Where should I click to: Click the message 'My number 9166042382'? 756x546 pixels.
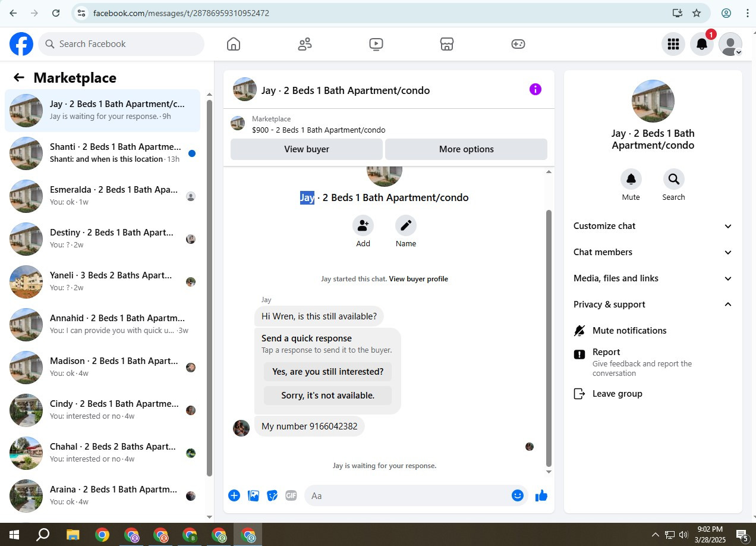(x=310, y=426)
